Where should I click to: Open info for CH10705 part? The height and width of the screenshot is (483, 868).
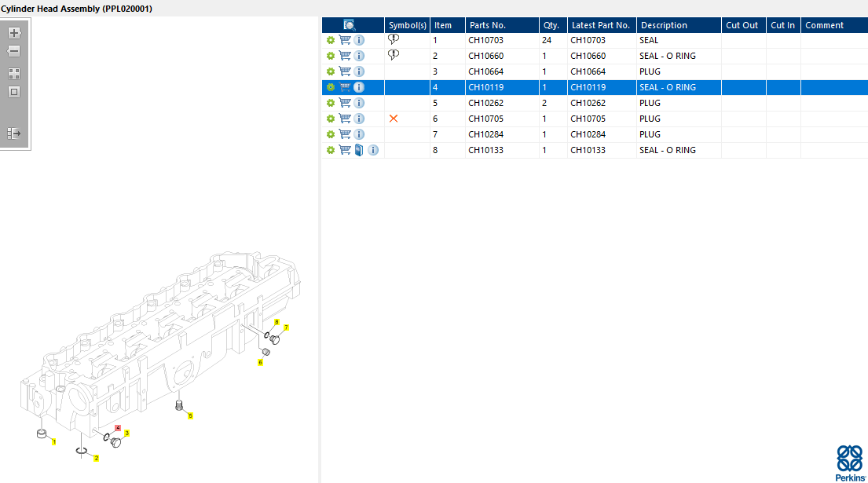click(359, 119)
